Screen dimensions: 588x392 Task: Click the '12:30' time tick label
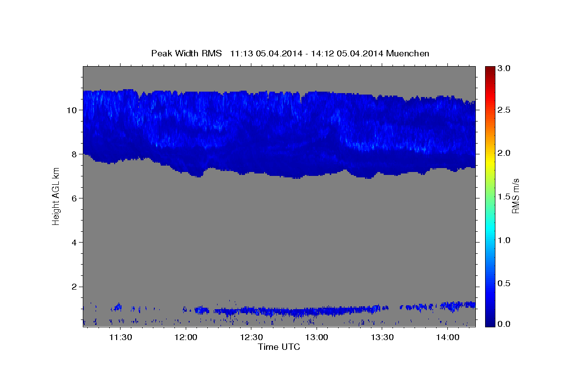coord(251,337)
